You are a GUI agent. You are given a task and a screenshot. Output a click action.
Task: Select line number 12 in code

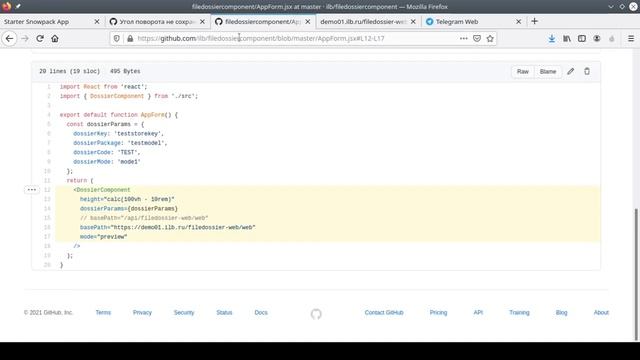coord(47,190)
